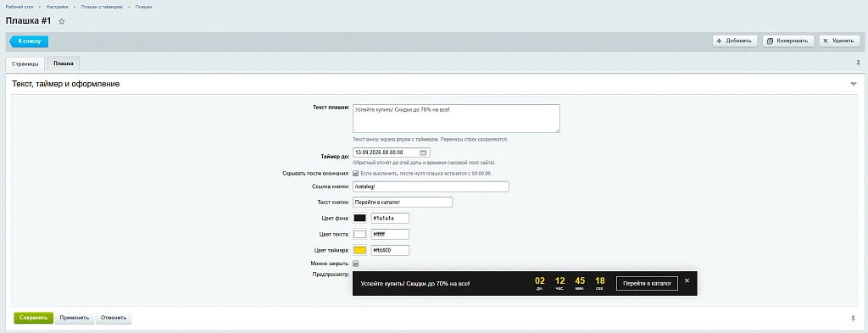
Task: Click Перейти в каталог preview button
Action: pos(647,283)
